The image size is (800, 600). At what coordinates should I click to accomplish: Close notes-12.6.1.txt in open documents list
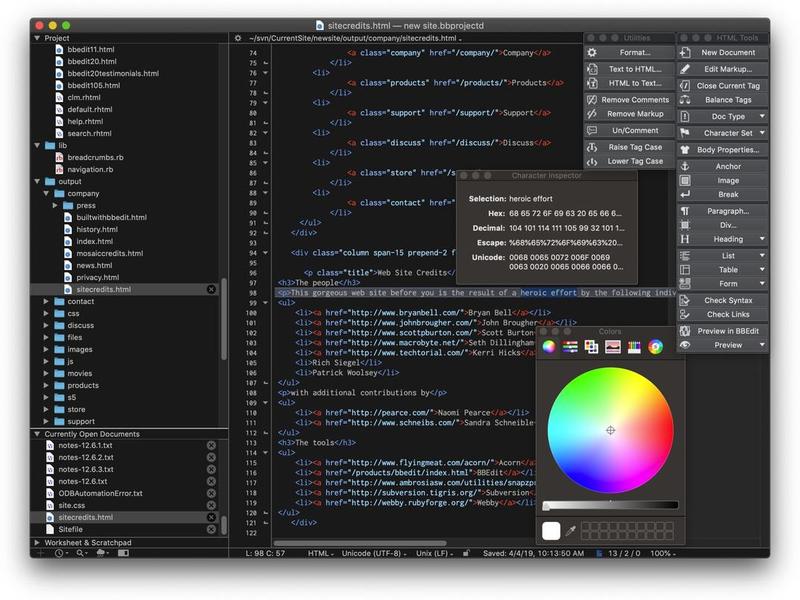click(x=211, y=445)
